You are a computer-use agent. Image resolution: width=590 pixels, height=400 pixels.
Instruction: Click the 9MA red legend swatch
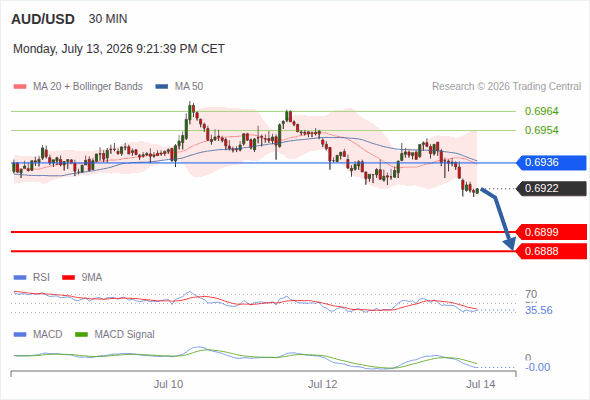[x=68, y=278]
